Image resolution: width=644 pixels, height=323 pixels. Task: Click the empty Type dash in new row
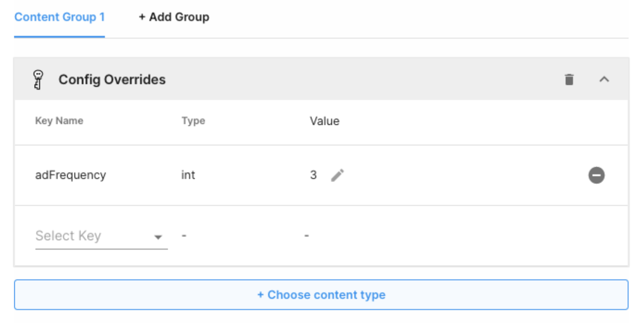pyautogui.click(x=184, y=236)
